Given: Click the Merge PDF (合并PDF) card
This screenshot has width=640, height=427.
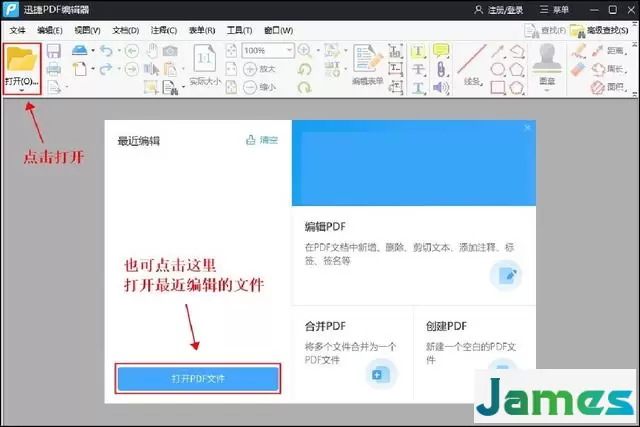Looking at the screenshot, I should point(353,354).
